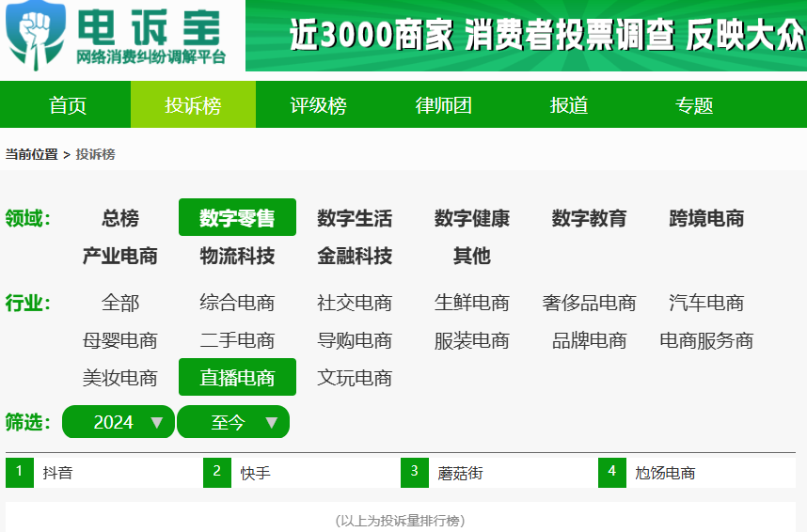The width and height of the screenshot is (807, 532).
Task: Click the 近3000商家 survey banner
Action: [526, 36]
